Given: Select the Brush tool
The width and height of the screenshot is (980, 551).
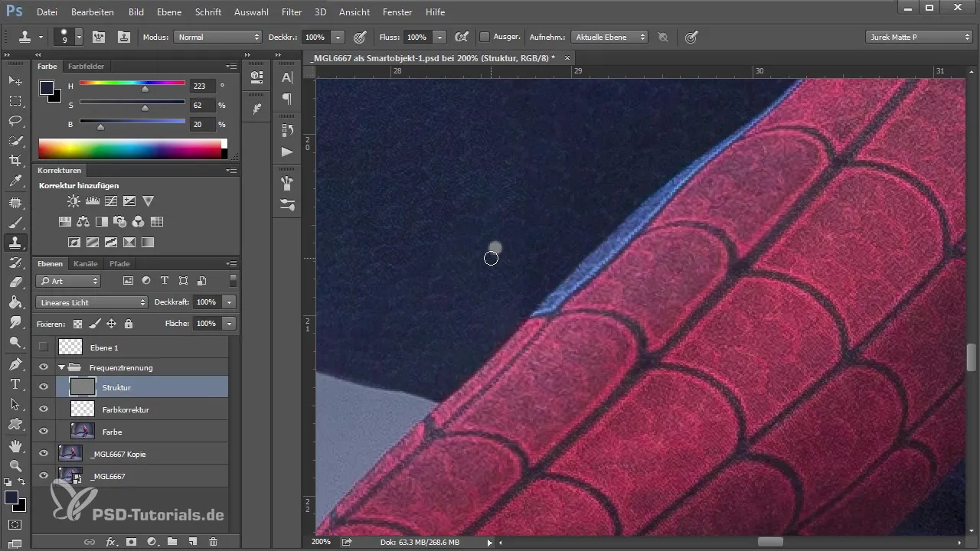Looking at the screenshot, I should pyautogui.click(x=15, y=223).
